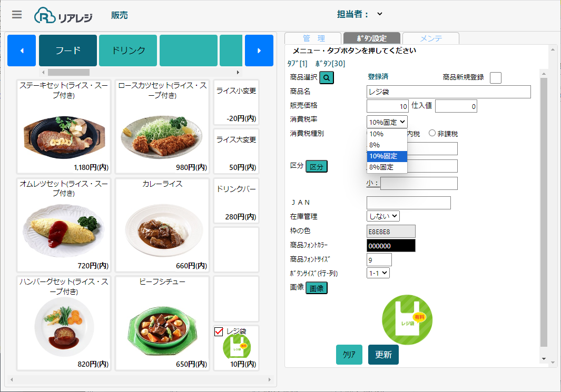Open the メンテ tab
The height and width of the screenshot is (392, 561).
tap(430, 38)
